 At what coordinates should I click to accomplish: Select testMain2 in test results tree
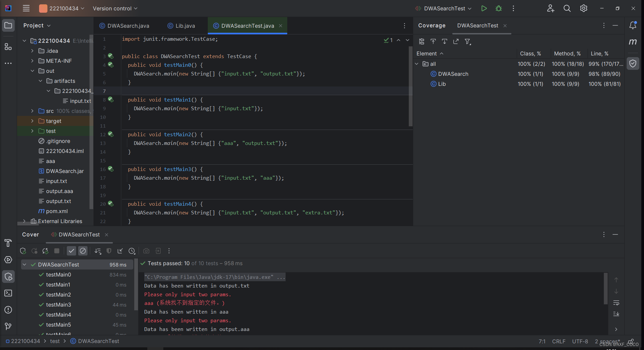point(58,295)
